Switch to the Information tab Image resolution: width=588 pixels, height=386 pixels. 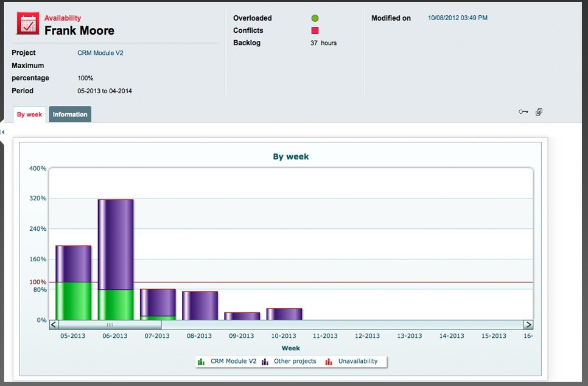pos(70,114)
